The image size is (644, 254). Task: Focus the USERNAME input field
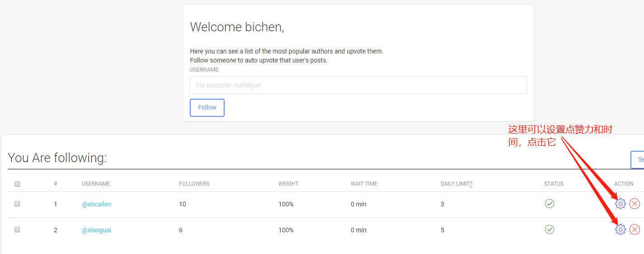pyautogui.click(x=358, y=85)
